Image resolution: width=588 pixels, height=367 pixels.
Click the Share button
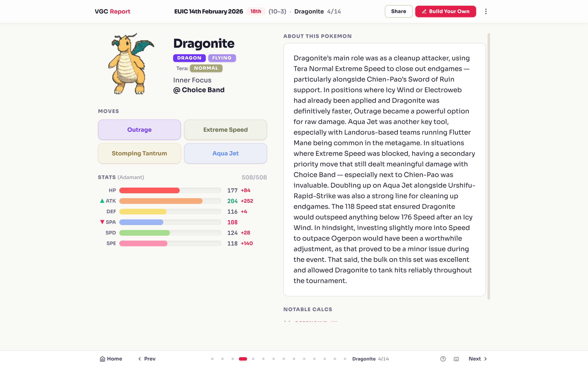pyautogui.click(x=399, y=11)
